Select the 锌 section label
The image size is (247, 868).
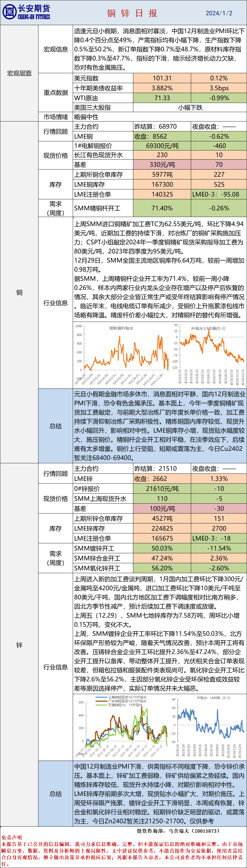[19, 645]
